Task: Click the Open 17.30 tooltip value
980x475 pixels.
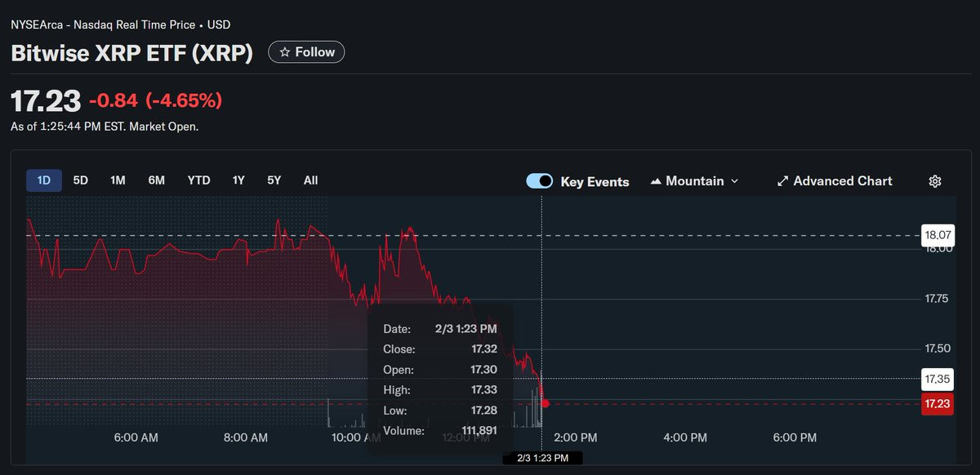Action: (x=483, y=370)
